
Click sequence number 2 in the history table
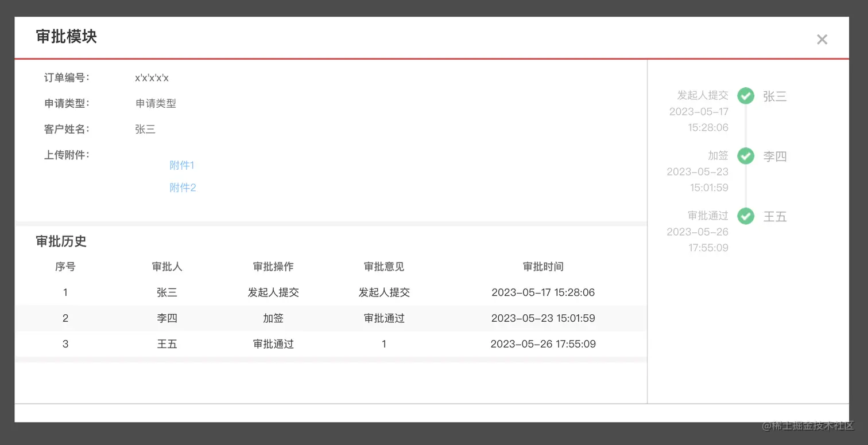point(65,318)
